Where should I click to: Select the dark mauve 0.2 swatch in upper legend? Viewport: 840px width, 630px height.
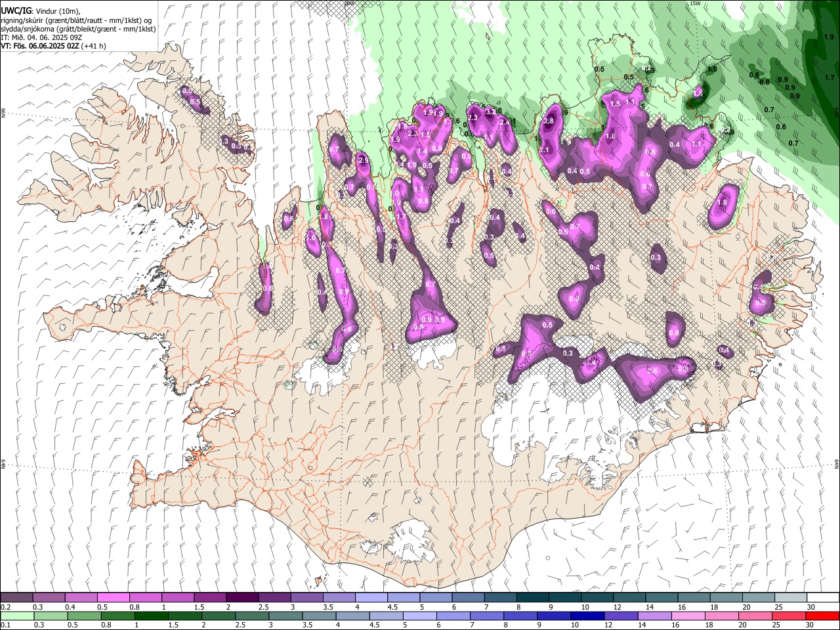pyautogui.click(x=16, y=597)
